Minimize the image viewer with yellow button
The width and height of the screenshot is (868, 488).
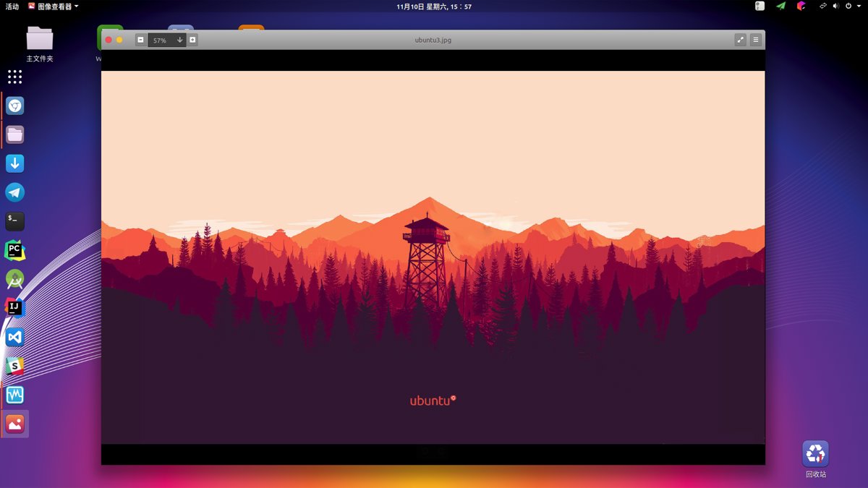(x=119, y=40)
